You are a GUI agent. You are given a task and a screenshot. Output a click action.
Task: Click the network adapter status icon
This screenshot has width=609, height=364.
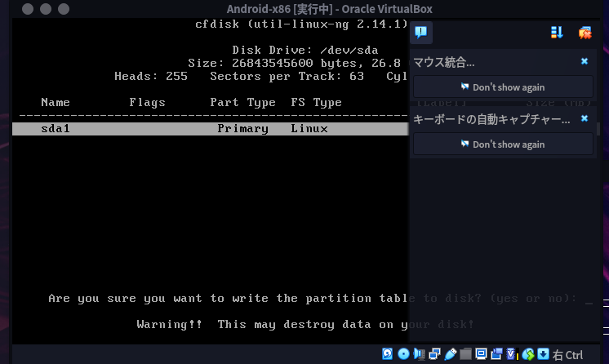(434, 354)
